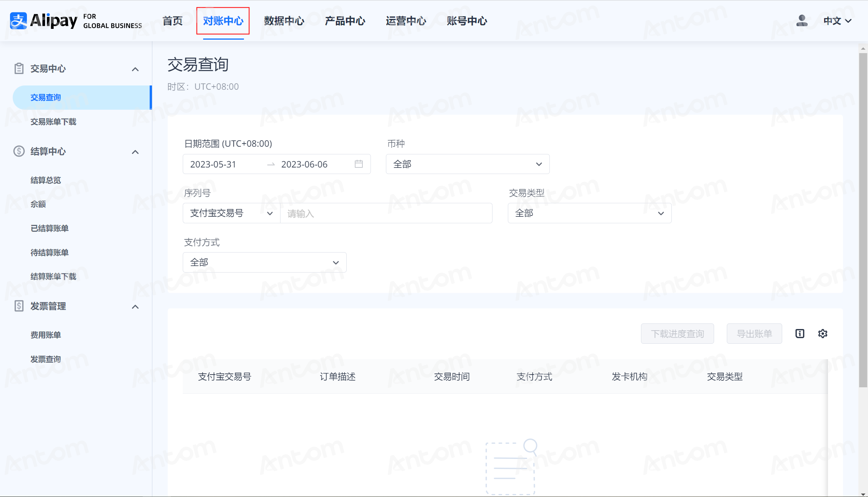Select the 对账中心 tab
Screen dimensions: 868x497
[x=223, y=21]
